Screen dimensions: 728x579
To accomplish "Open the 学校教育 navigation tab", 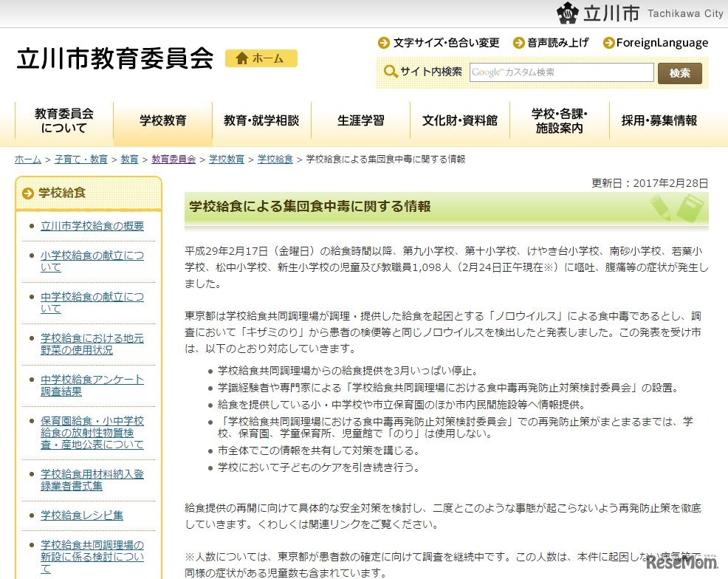I will pyautogui.click(x=162, y=121).
